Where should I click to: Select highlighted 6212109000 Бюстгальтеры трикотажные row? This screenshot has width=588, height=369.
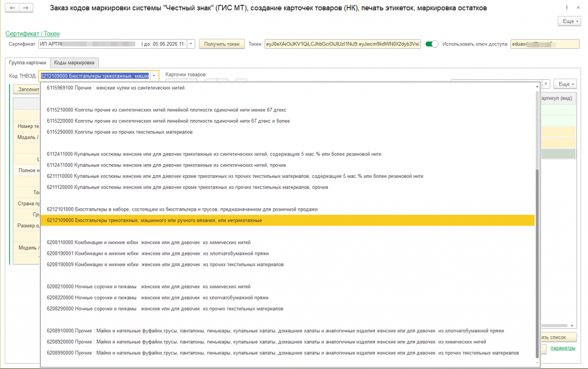(287, 220)
